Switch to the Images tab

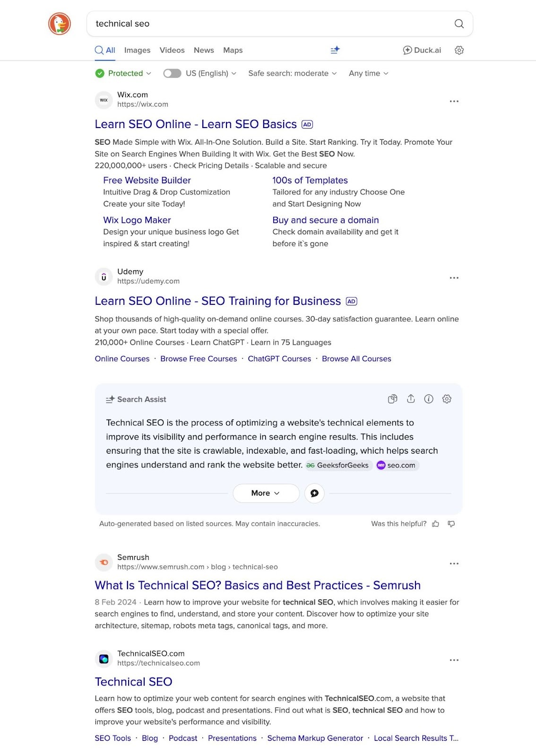tap(137, 50)
